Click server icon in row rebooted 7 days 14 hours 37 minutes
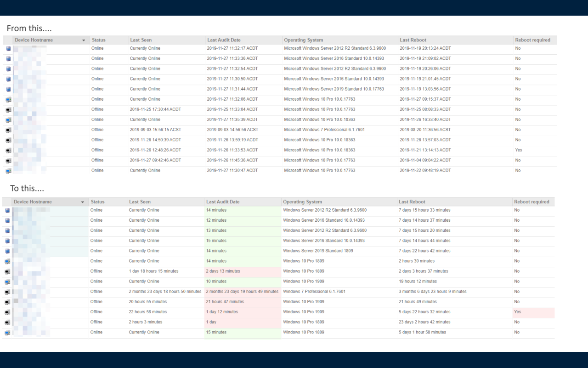The height and width of the screenshot is (368, 588). (7, 220)
